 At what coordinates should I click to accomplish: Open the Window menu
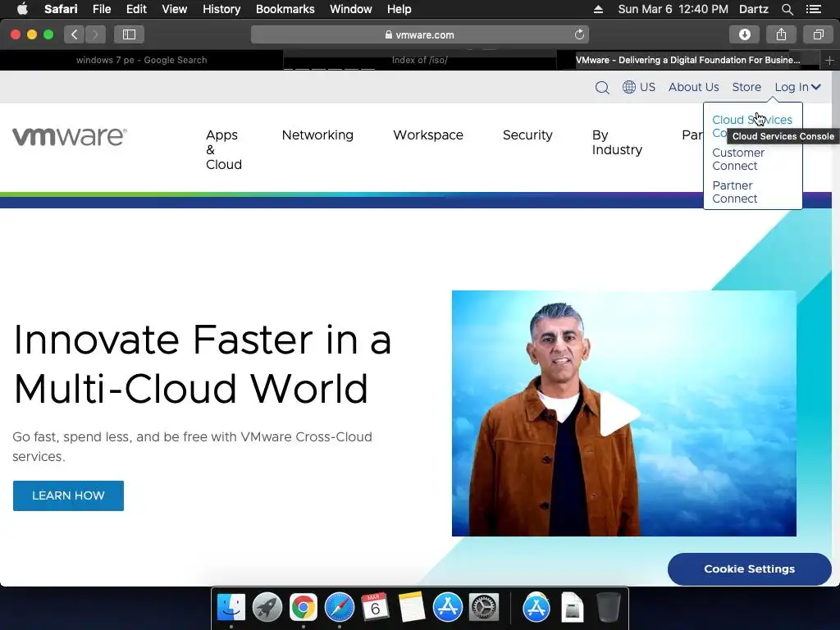(351, 9)
